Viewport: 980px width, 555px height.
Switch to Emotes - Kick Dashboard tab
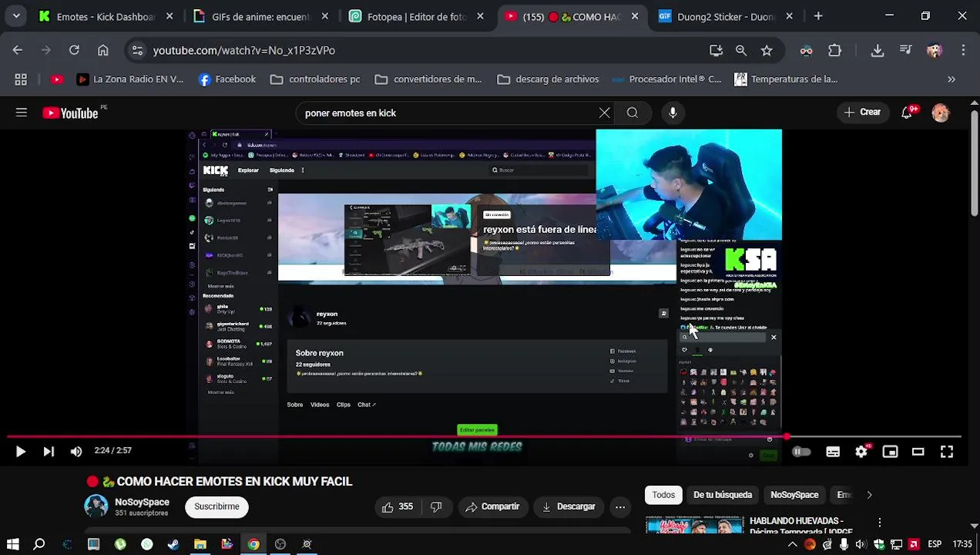[x=106, y=16]
